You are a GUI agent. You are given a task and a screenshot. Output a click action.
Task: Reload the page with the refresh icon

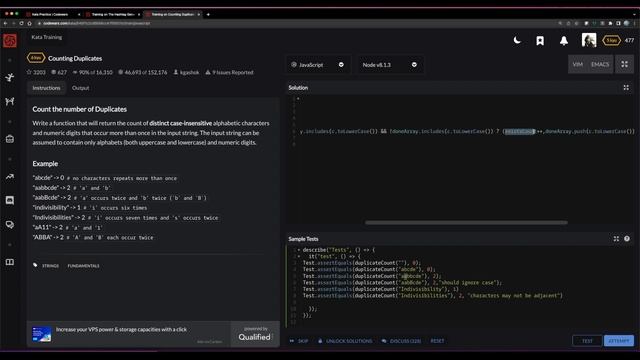[21, 23]
